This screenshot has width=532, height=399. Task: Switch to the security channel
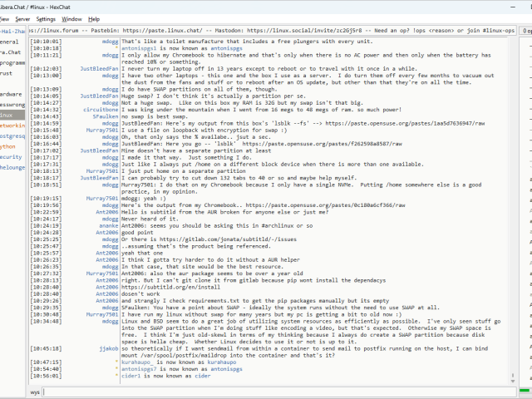[10, 156]
